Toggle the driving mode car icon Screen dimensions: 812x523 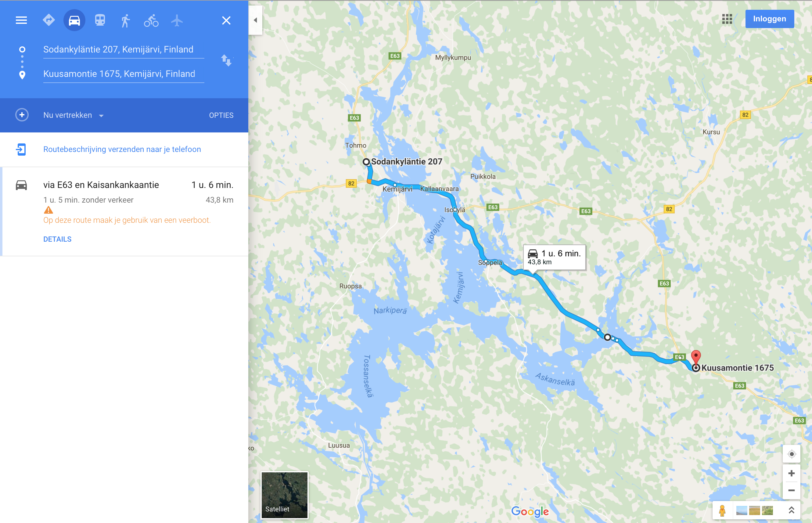[x=74, y=20]
